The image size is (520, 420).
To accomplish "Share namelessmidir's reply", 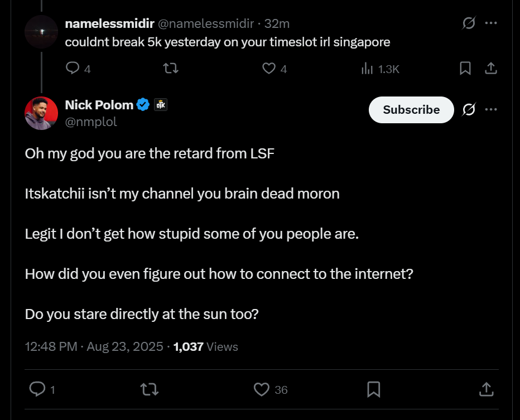I will pos(490,68).
